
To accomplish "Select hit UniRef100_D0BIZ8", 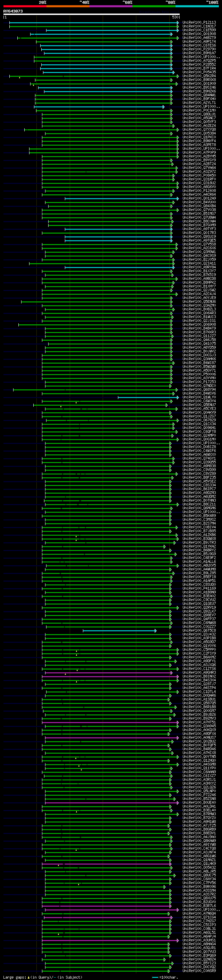I will [x=199, y=447].
